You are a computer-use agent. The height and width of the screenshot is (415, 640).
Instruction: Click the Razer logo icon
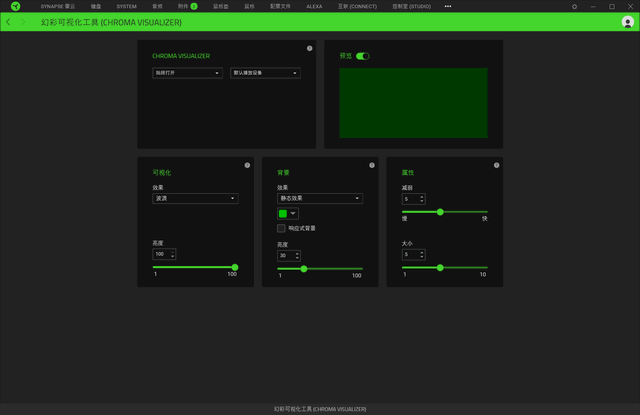click(x=16, y=6)
